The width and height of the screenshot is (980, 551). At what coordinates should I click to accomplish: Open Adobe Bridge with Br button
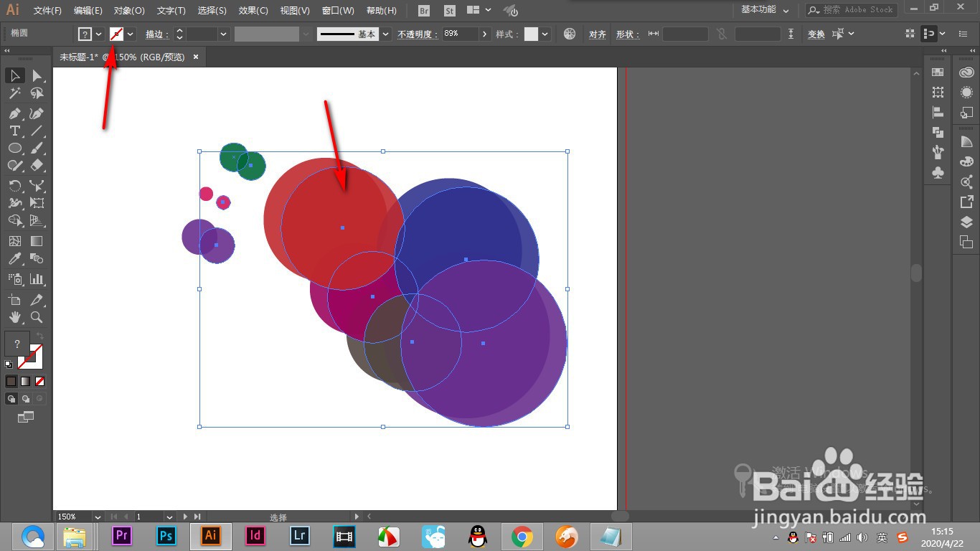[x=424, y=11]
